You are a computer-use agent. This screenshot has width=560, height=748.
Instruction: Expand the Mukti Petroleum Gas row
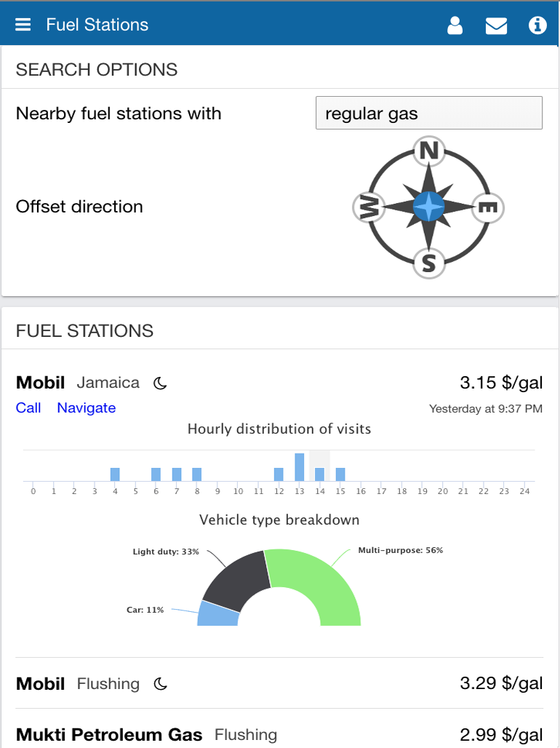(x=279, y=733)
